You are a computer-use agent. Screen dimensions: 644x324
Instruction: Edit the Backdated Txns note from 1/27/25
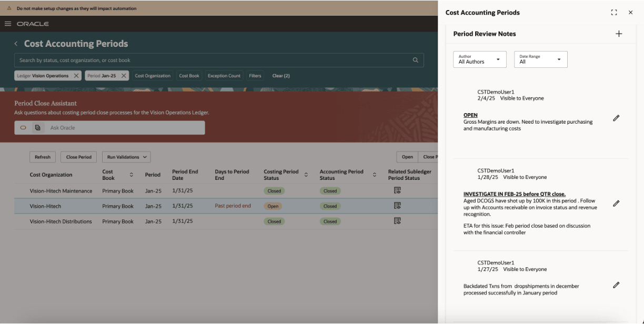616,285
